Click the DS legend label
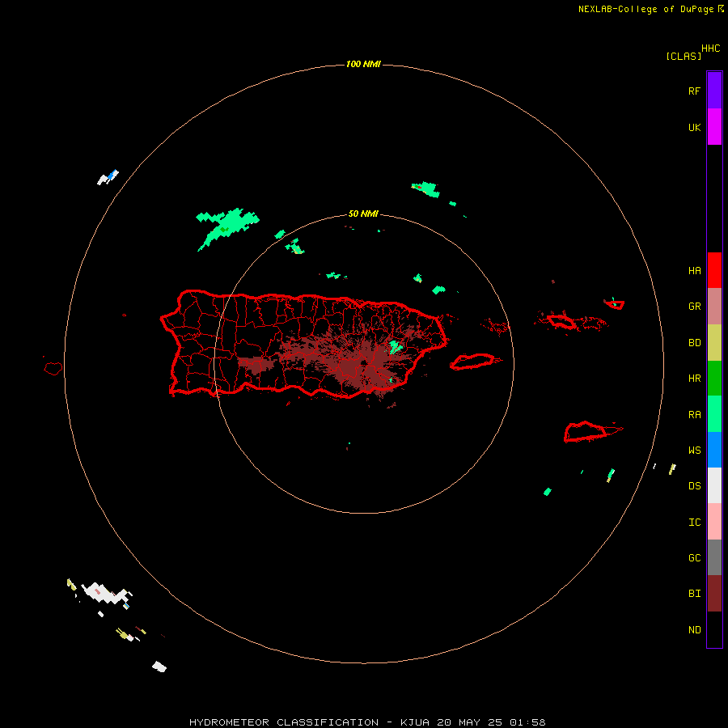This screenshot has height=728, width=728. 694,486
